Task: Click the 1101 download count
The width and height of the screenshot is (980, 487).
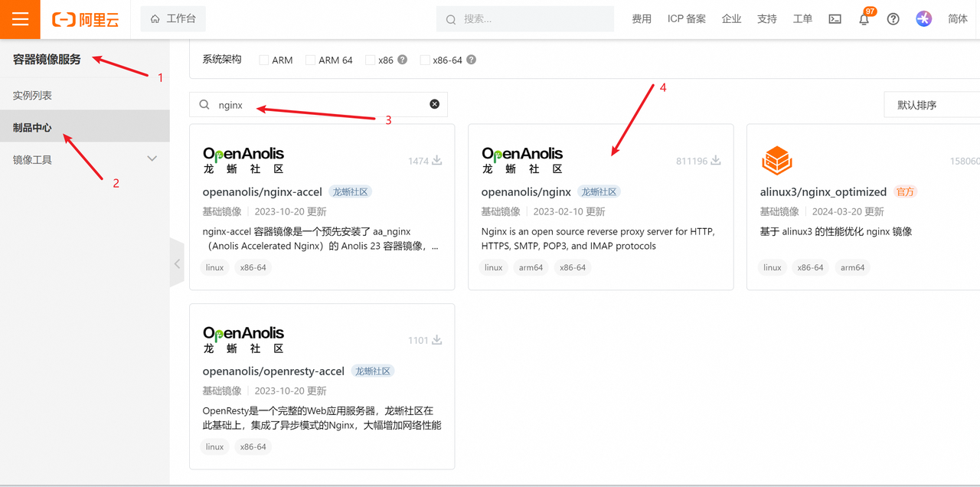Action: point(418,340)
